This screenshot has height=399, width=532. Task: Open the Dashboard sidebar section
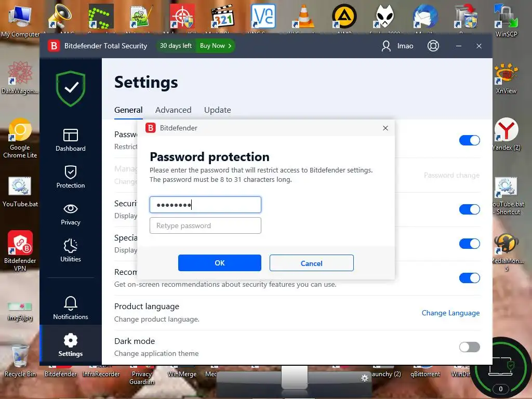coord(70,140)
